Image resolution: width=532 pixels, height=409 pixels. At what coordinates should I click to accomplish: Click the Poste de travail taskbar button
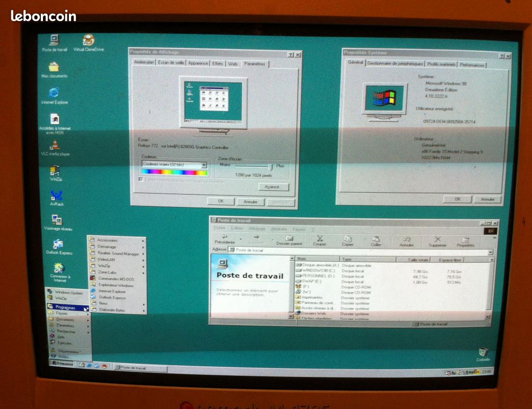[140, 368]
